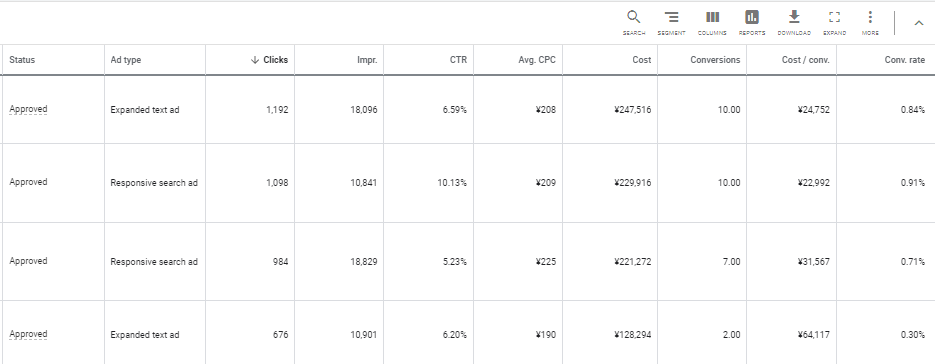The height and width of the screenshot is (364, 935).
Task: Expand the table to fullscreen
Action: tap(834, 23)
